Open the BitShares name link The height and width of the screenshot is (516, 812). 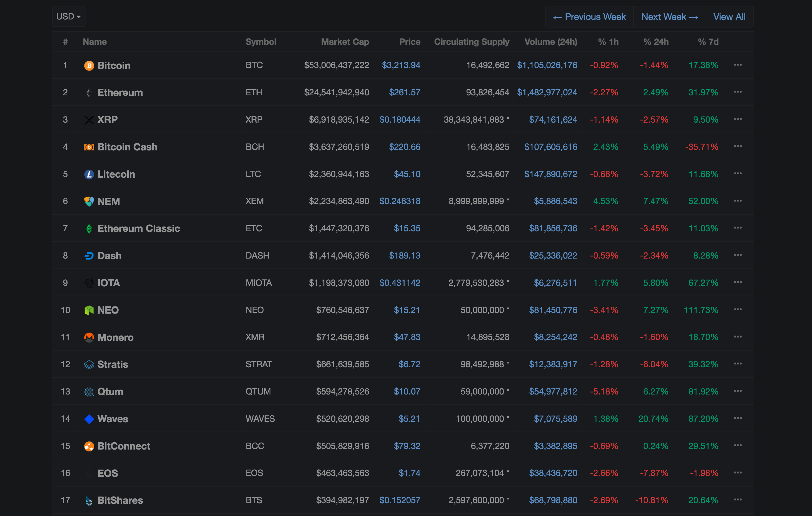pyautogui.click(x=120, y=500)
